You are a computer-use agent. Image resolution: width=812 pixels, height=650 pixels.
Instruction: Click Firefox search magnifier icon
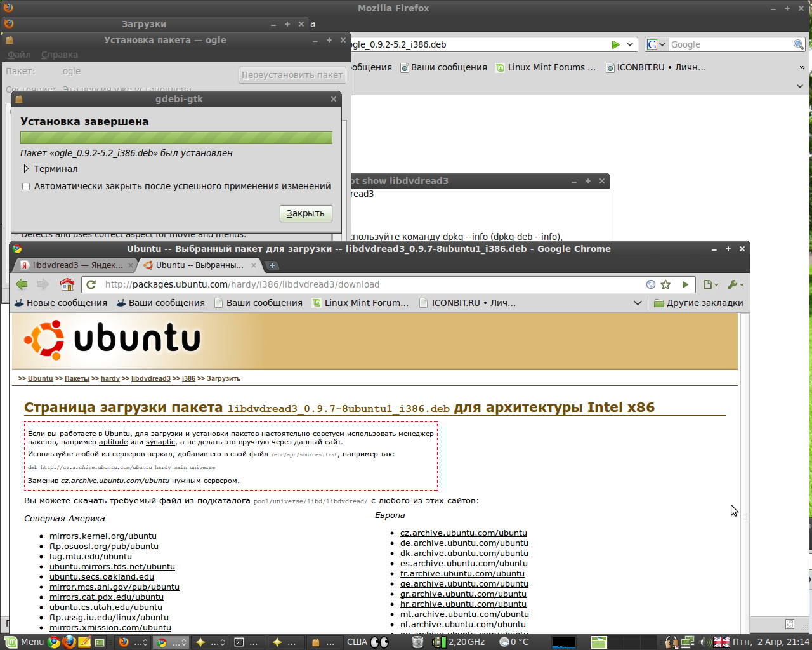(799, 44)
